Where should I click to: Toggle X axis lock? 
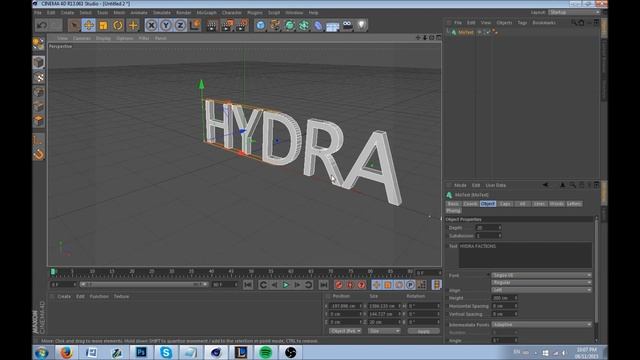tap(151, 25)
